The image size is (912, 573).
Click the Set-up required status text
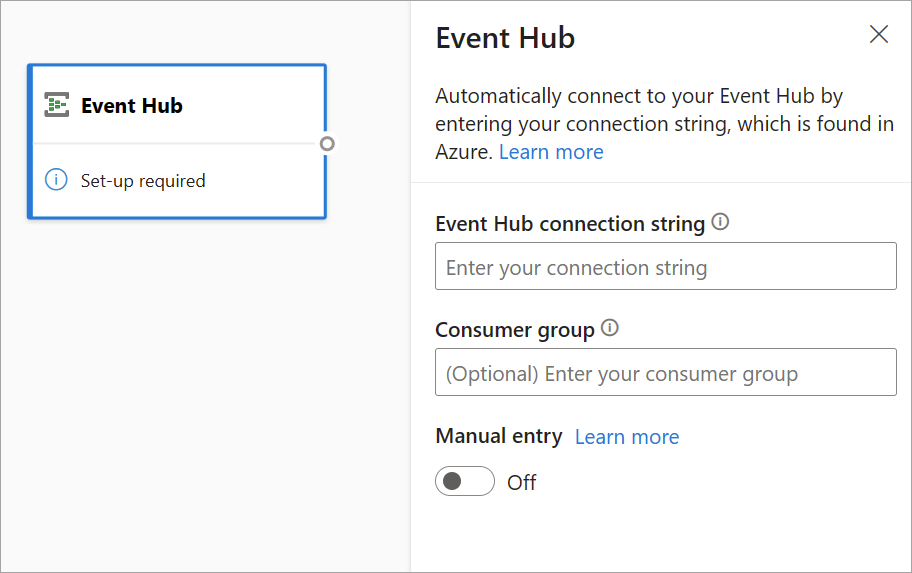pyautogui.click(x=143, y=181)
